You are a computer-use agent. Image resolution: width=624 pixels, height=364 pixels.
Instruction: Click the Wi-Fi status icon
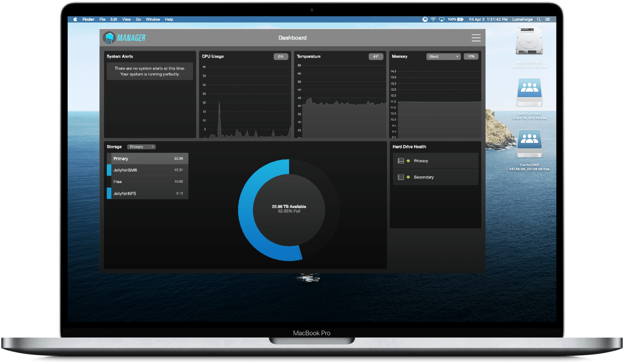tap(433, 19)
